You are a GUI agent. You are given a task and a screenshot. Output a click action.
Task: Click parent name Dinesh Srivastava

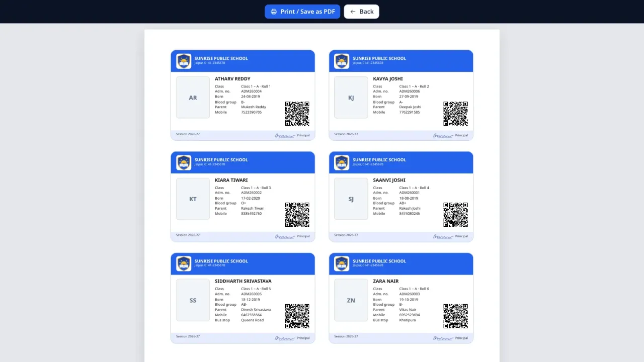256,310
